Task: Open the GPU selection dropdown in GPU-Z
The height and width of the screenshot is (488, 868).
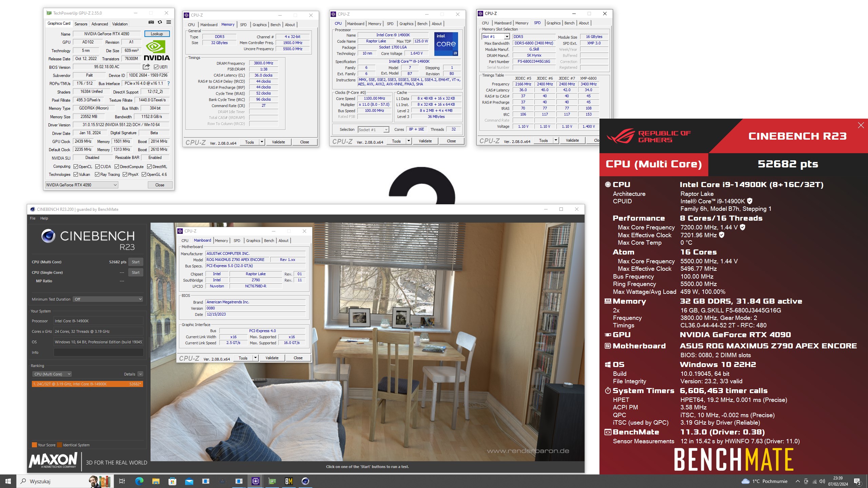Action: 81,185
